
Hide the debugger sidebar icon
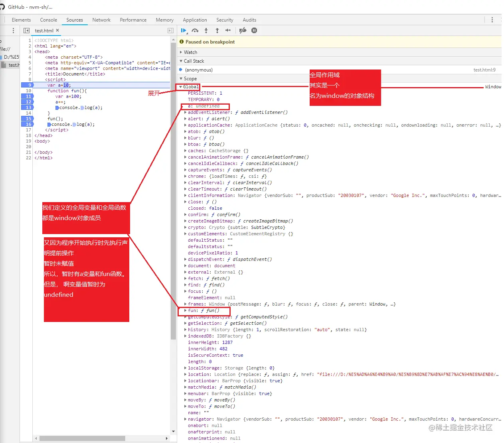point(170,30)
